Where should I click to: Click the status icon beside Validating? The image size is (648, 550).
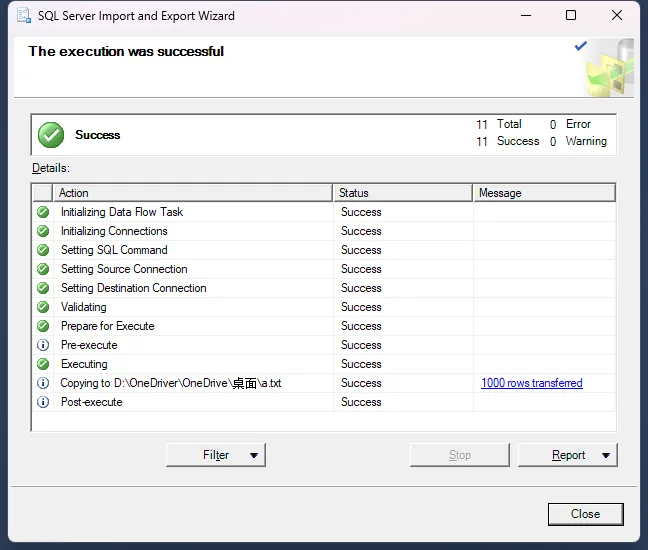(43, 307)
